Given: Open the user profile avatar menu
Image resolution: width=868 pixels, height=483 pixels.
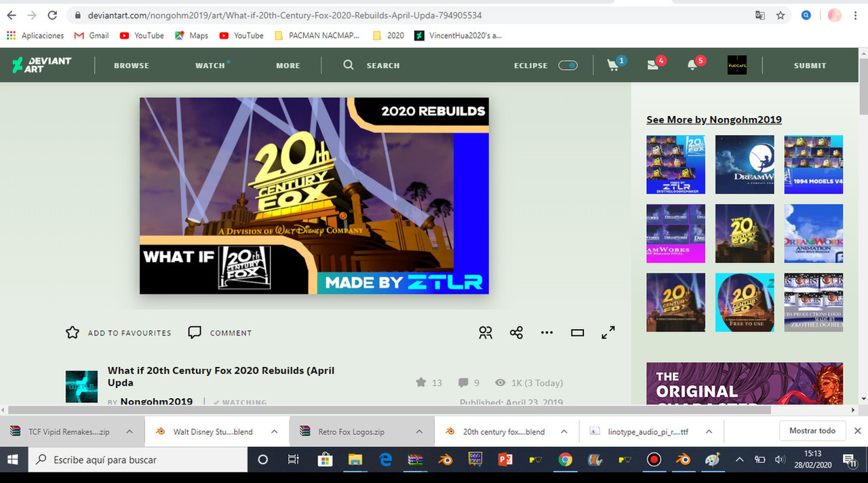Looking at the screenshot, I should (x=736, y=65).
